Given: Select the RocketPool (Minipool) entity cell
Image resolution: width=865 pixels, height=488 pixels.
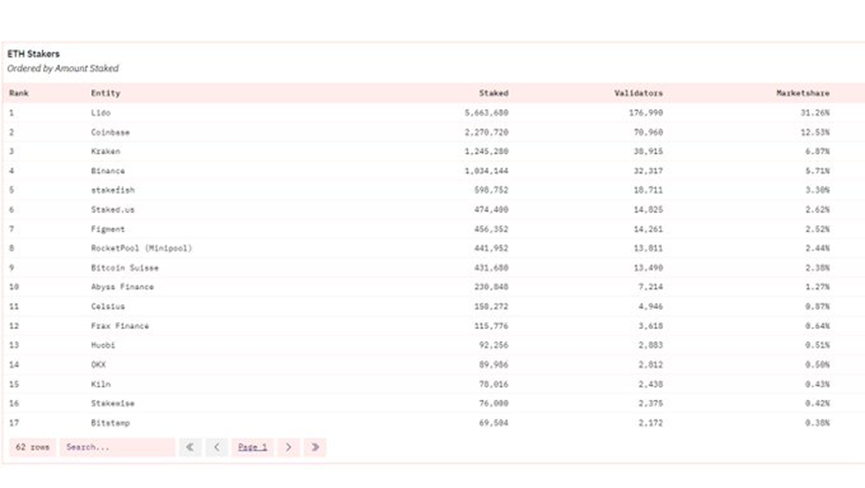Looking at the screenshot, I should pyautogui.click(x=142, y=248).
